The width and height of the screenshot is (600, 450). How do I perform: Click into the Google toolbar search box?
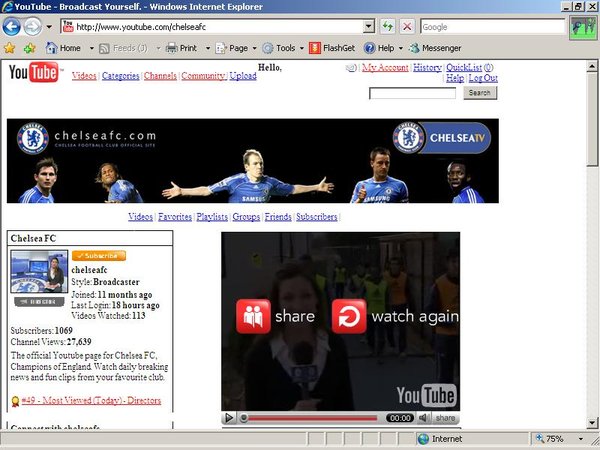(492, 27)
